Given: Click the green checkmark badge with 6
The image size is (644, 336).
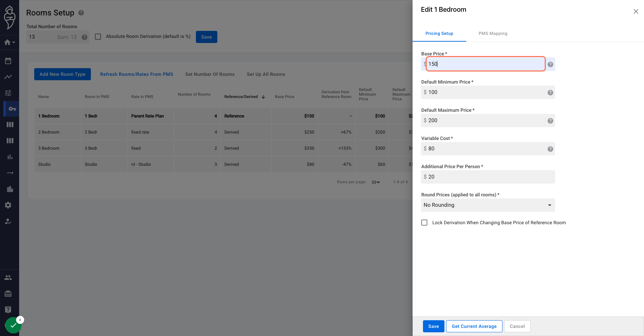Looking at the screenshot, I should pos(13,325).
